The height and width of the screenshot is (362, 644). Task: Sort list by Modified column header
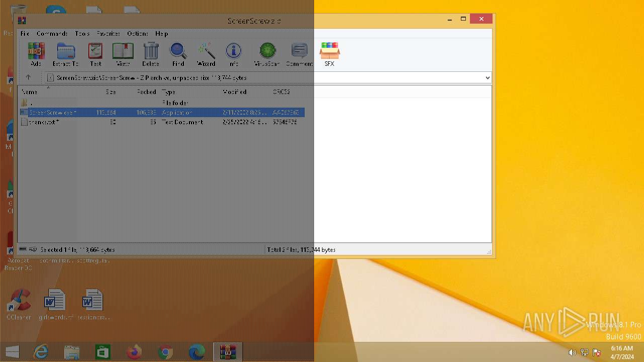pos(246,92)
